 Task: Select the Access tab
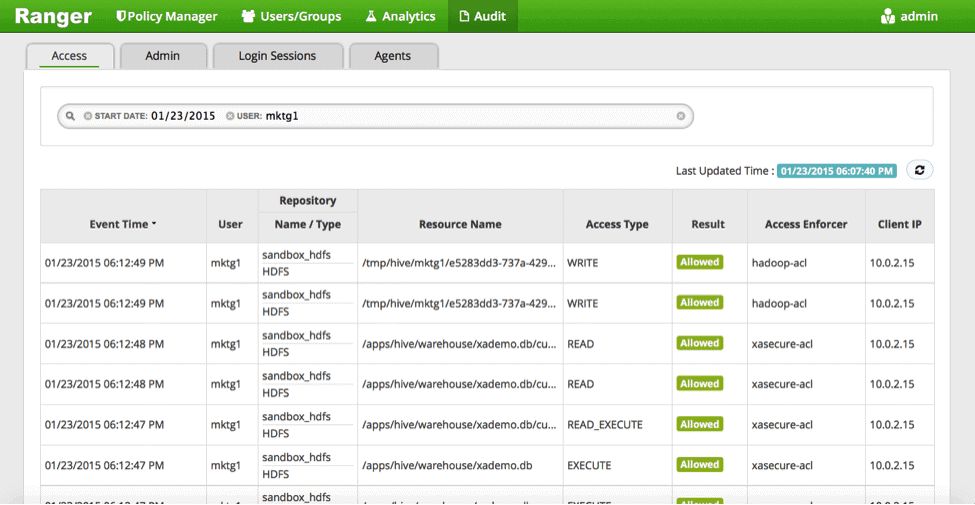(69, 56)
